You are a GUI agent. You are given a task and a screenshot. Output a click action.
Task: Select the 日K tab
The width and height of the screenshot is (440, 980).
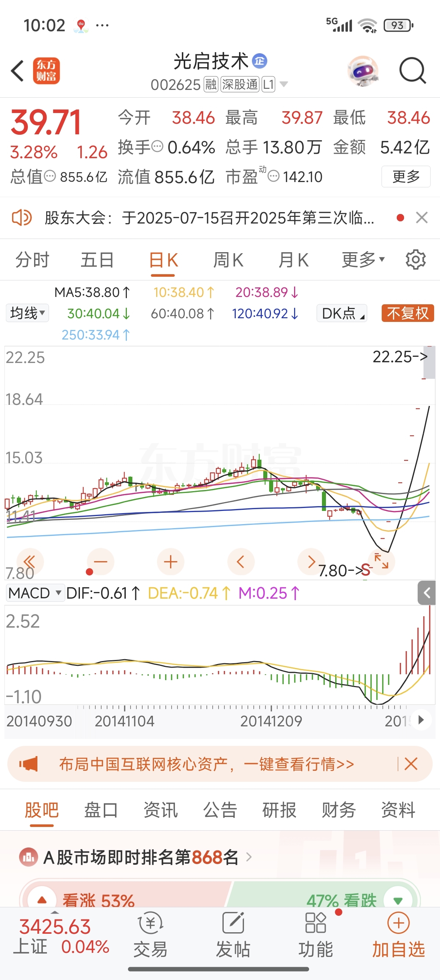tap(163, 260)
